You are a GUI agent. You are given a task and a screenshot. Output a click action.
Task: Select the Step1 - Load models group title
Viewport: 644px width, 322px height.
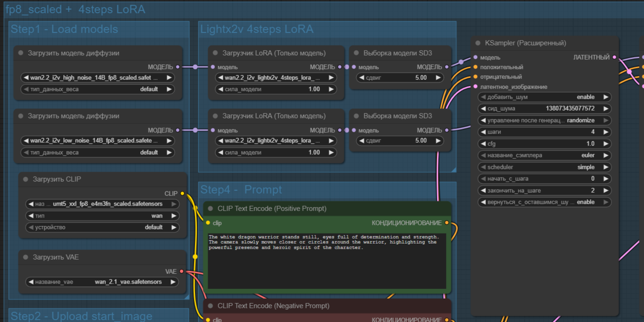[64, 29]
